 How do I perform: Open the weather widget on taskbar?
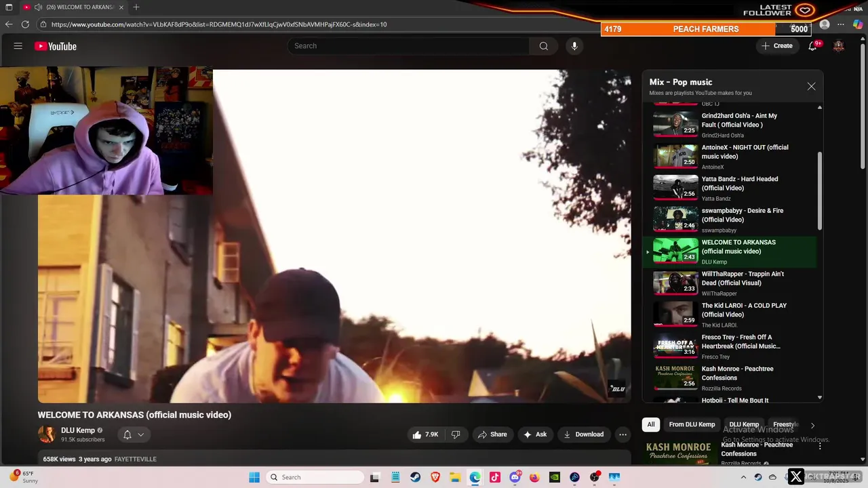click(23, 477)
